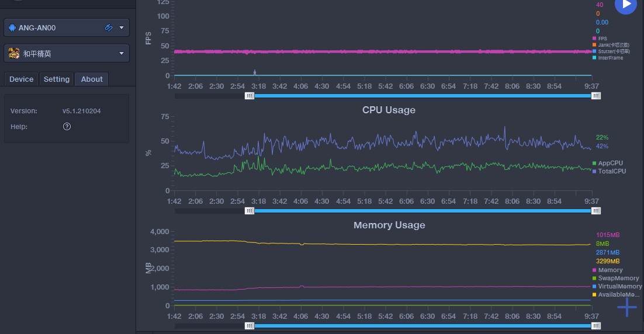Expand the 和平精英 app selection dropdown
The height and width of the screenshot is (334, 644).
tap(122, 54)
